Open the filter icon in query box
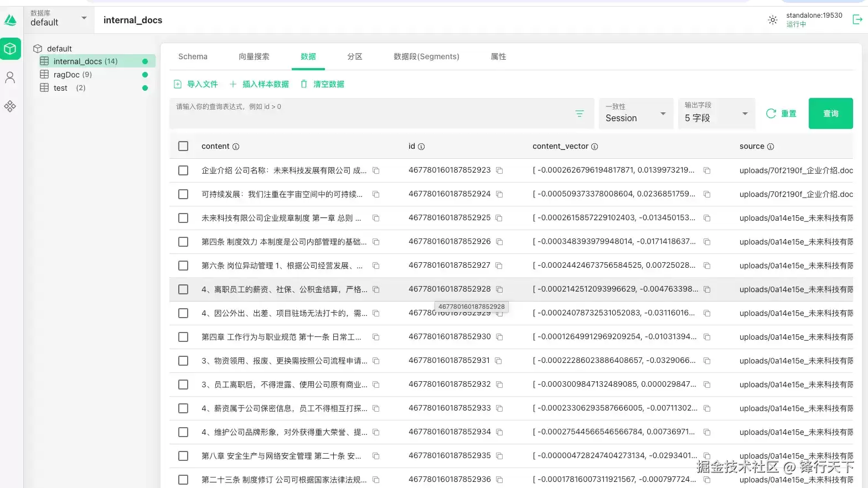 (x=580, y=113)
